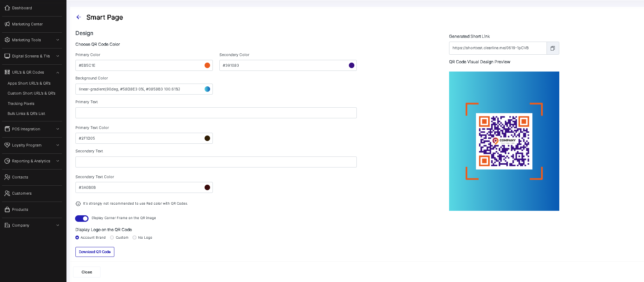This screenshot has height=282, width=644.
Task: Click the Customers people icon
Action: [7, 193]
